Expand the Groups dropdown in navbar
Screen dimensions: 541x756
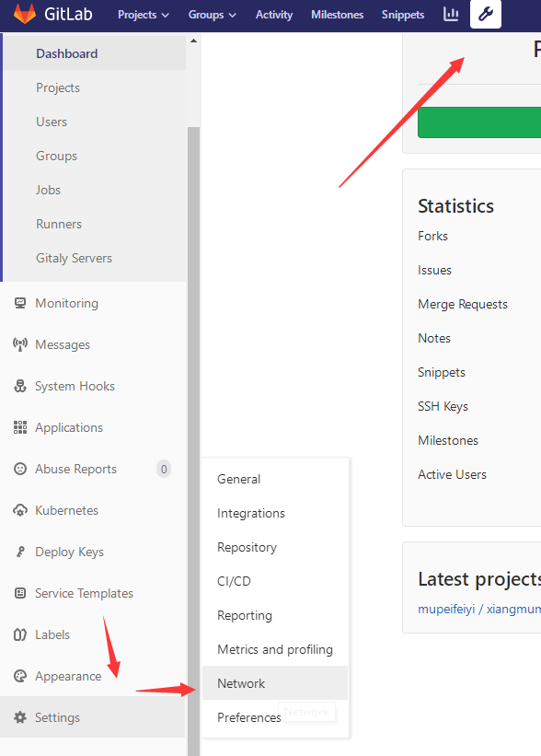[x=212, y=15]
